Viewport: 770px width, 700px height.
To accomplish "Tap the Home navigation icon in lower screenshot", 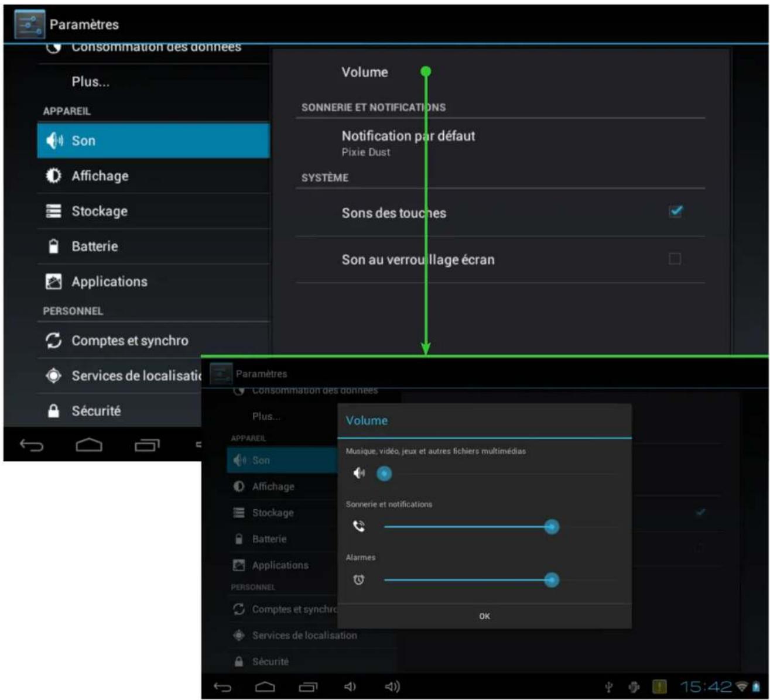I will pyautogui.click(x=265, y=687).
